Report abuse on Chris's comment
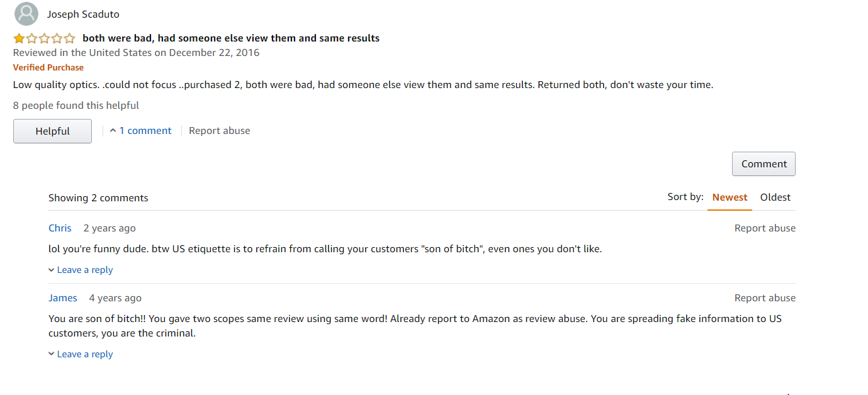Image resolution: width=868 pixels, height=395 pixels. 765,228
